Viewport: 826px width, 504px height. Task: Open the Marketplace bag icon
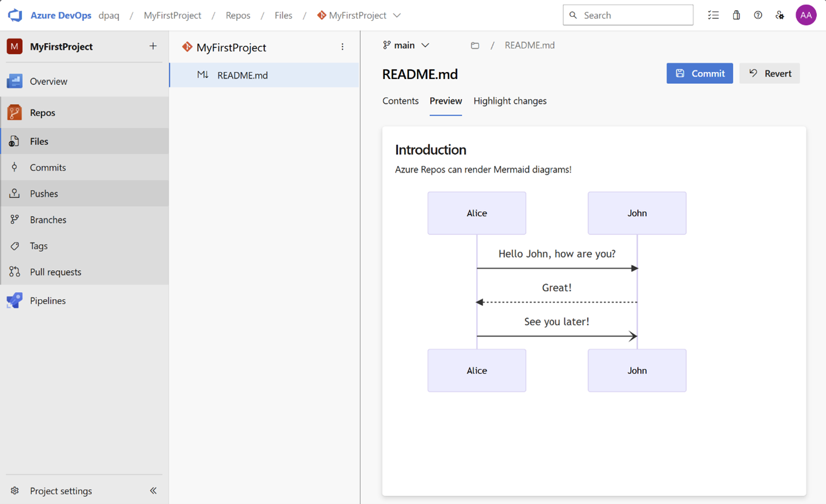[x=736, y=15]
